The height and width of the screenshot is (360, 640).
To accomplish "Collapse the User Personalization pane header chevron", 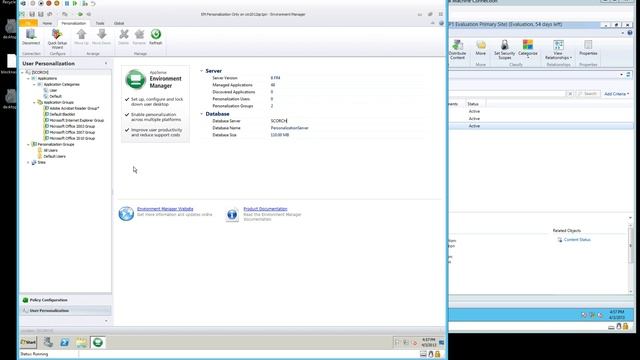I will click(106, 64).
